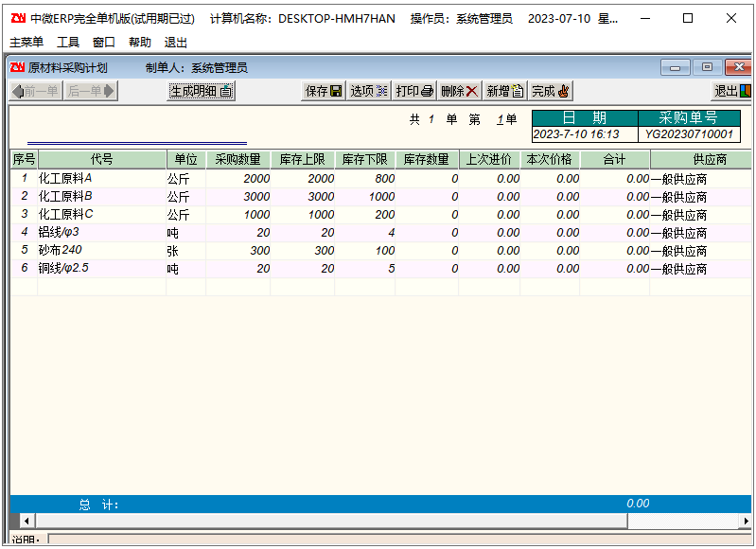The width and height of the screenshot is (756, 549).
Task: Open 选项 options in the toolbar
Action: 369,91
